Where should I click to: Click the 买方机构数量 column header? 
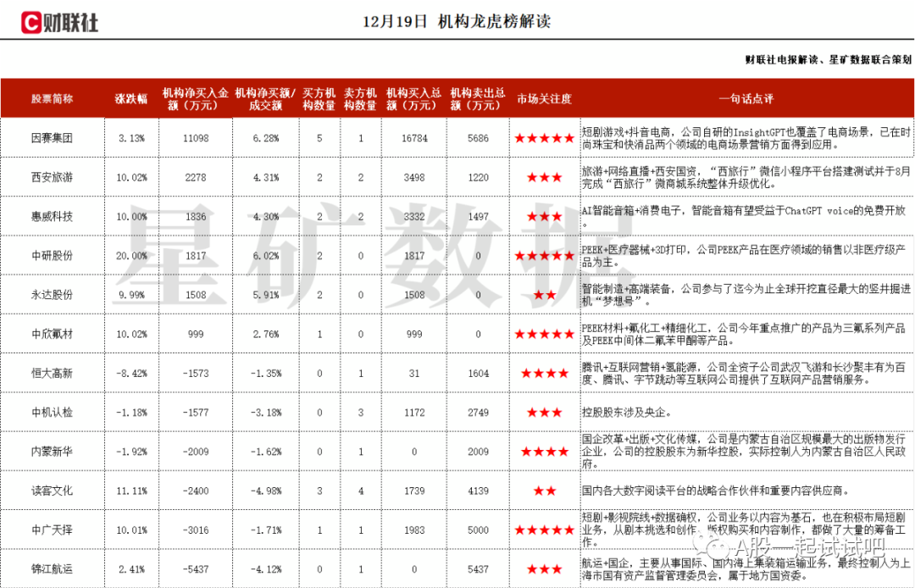319,98
